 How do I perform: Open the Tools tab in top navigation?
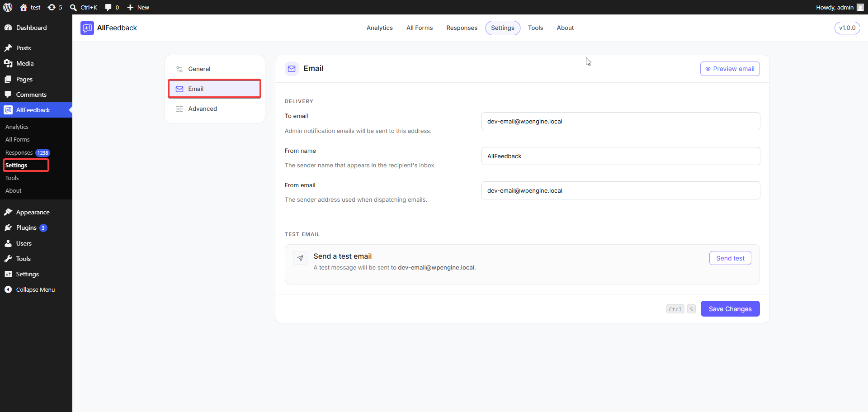click(x=535, y=28)
